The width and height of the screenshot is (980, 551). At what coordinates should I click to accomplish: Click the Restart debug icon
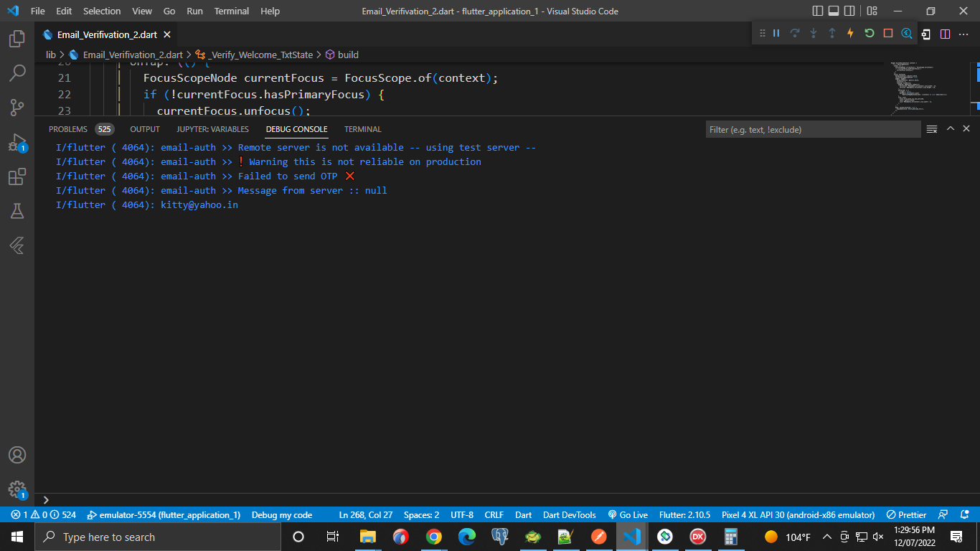coord(868,33)
